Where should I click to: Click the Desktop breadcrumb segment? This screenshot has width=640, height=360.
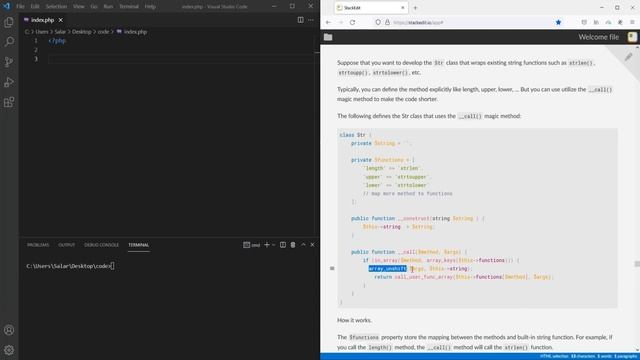(82, 32)
